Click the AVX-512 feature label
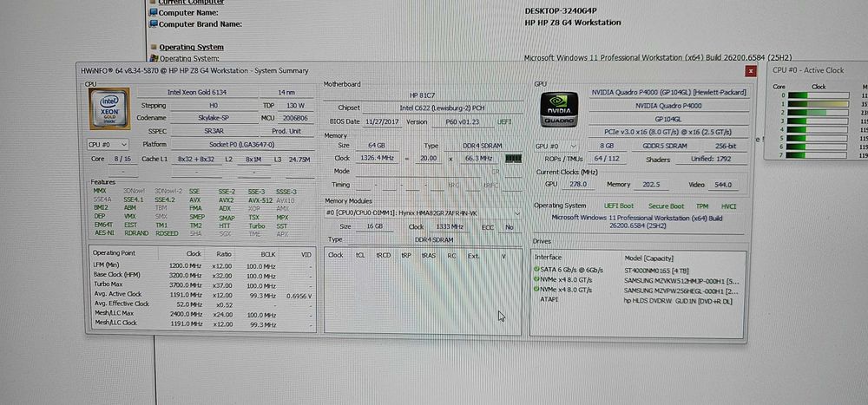 260,200
